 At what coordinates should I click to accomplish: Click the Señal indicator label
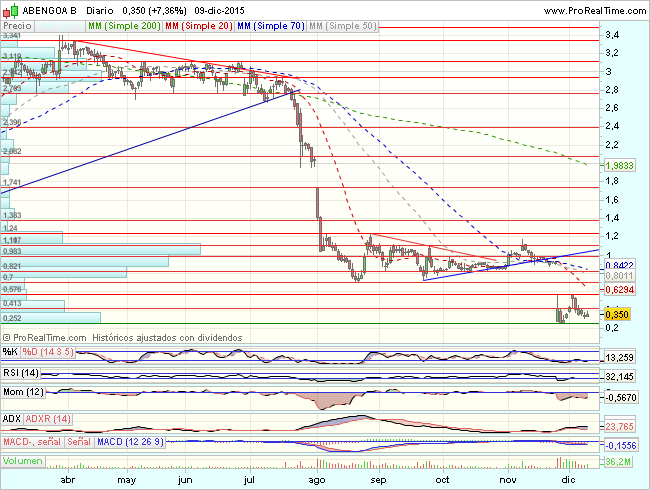(x=79, y=442)
